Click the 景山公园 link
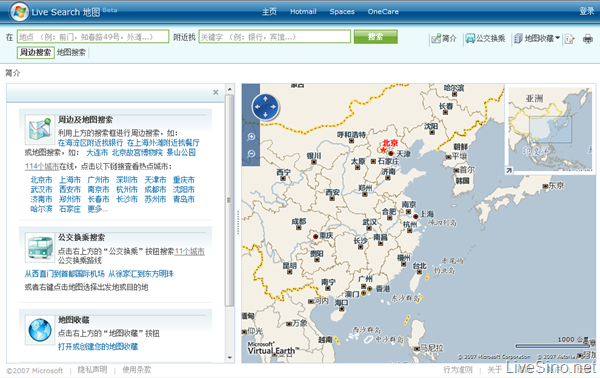 click(x=181, y=152)
